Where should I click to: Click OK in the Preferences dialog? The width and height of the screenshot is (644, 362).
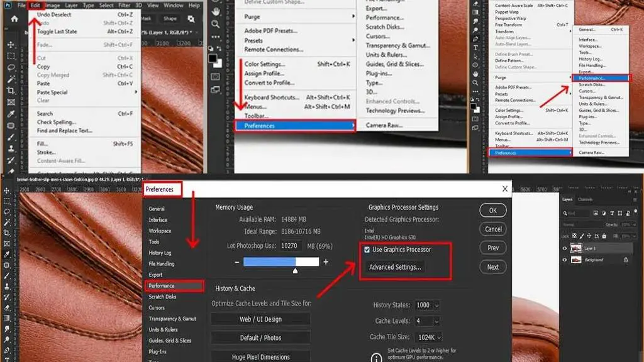pyautogui.click(x=493, y=211)
